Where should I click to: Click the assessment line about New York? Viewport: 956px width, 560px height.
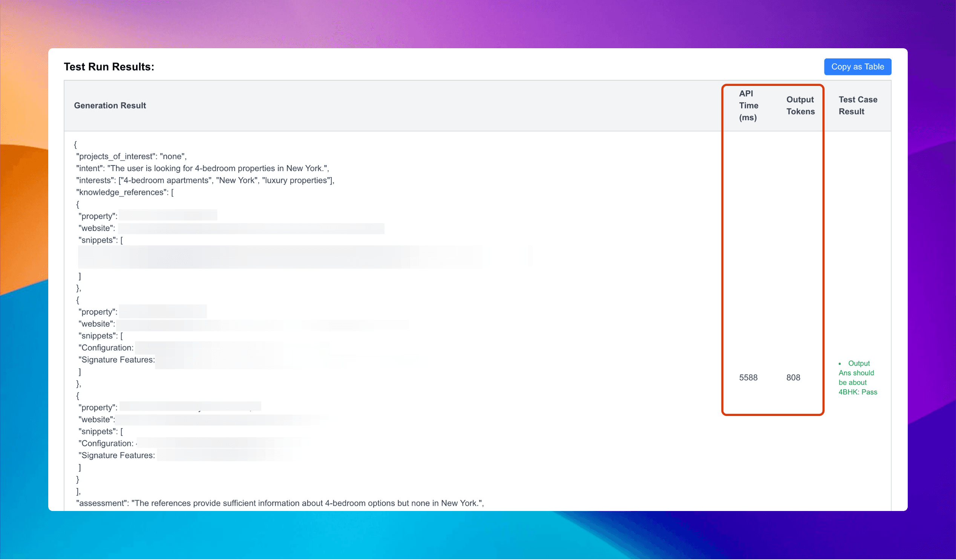click(280, 503)
